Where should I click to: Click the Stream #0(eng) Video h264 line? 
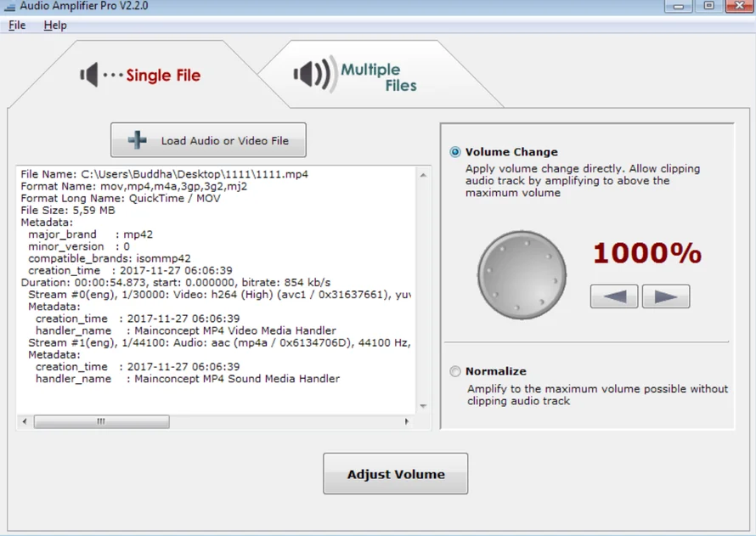(219, 295)
